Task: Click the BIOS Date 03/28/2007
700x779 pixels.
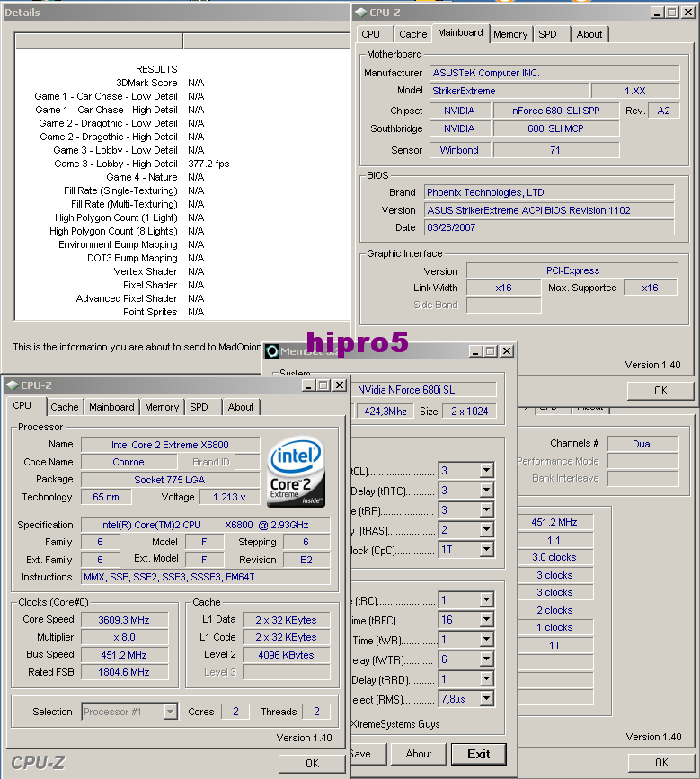Action: coord(549,227)
